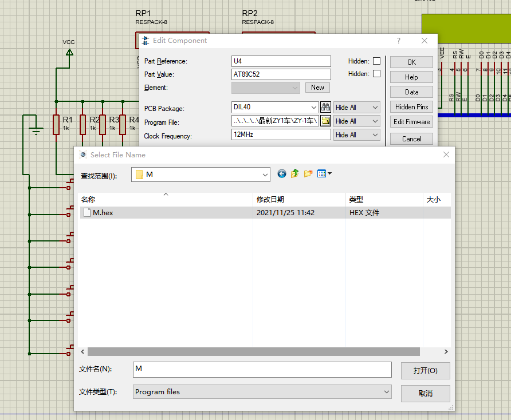
Task: Go up one folder level
Action: [x=295, y=173]
